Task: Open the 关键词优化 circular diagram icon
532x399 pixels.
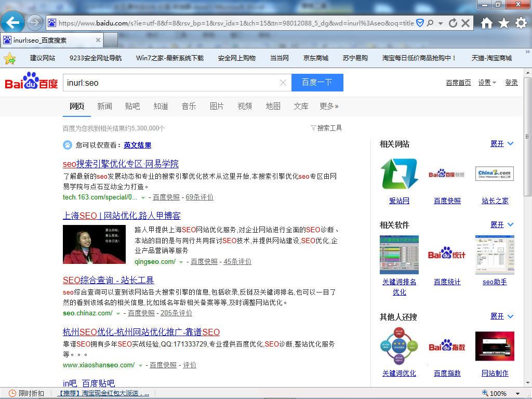Action: point(400,346)
